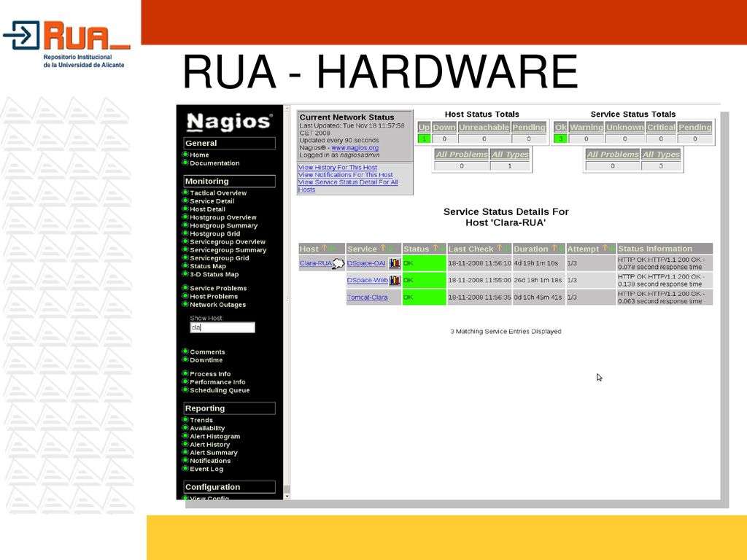
Task: Click All Types under Service Status Totals
Action: click(661, 155)
